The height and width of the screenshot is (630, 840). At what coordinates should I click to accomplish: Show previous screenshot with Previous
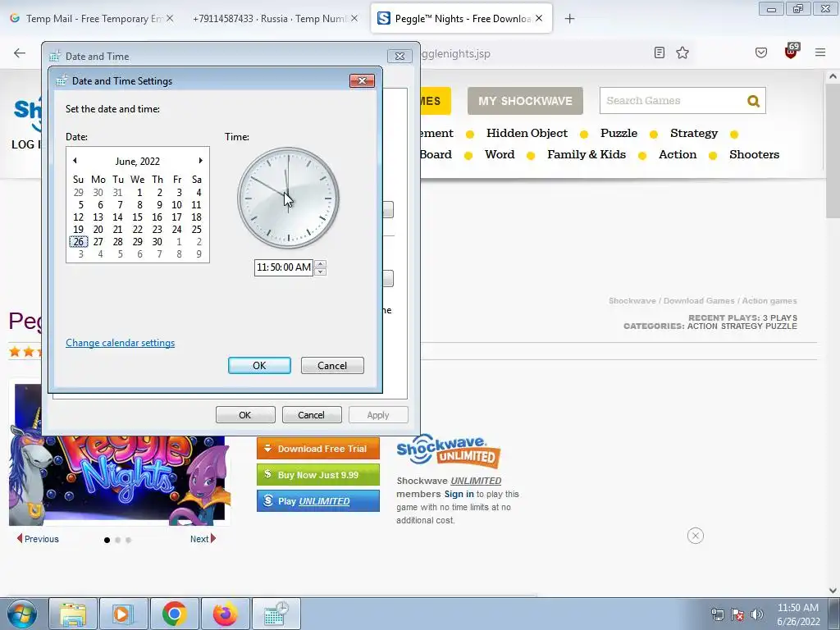click(38, 539)
